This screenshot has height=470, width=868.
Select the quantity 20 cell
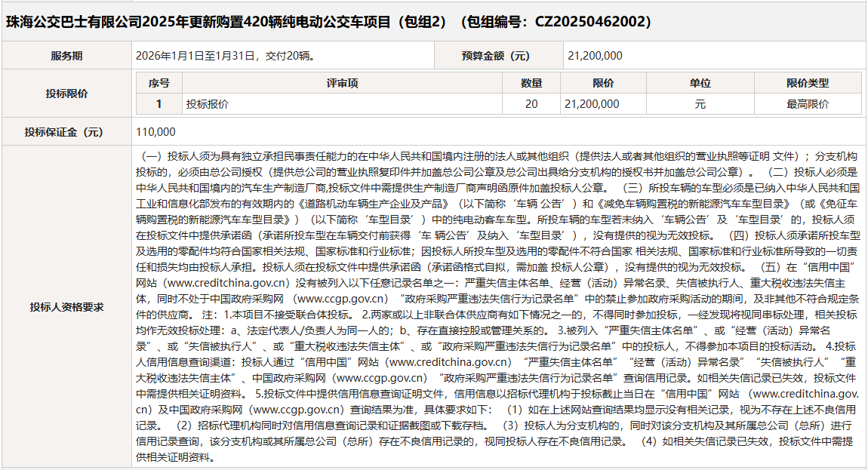pos(531,104)
